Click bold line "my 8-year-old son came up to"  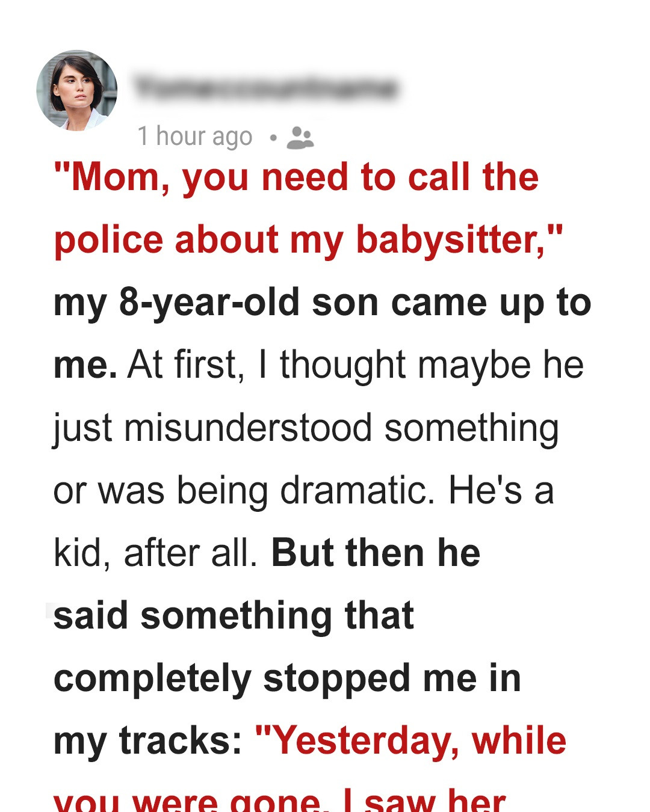tap(322, 302)
